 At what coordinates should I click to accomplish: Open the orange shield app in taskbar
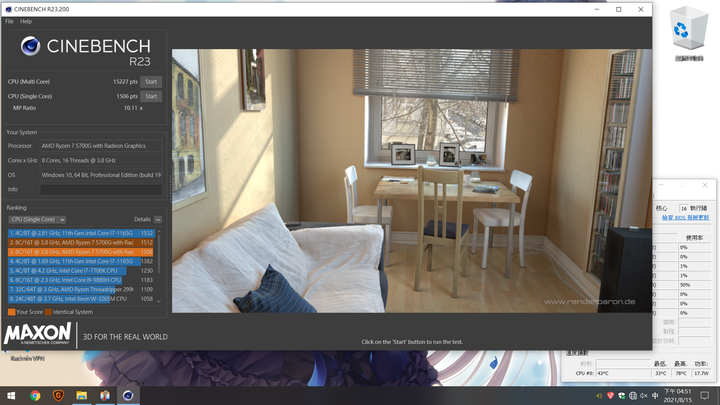(x=58, y=395)
